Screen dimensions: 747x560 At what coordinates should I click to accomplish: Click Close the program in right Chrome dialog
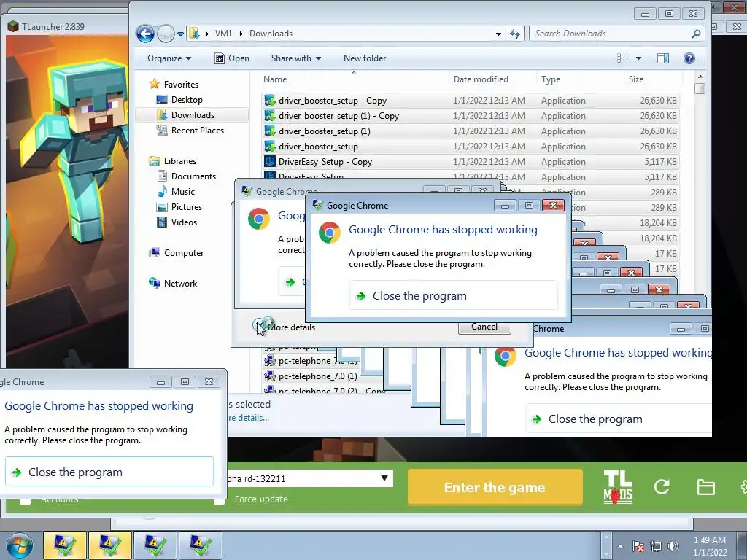point(619,419)
